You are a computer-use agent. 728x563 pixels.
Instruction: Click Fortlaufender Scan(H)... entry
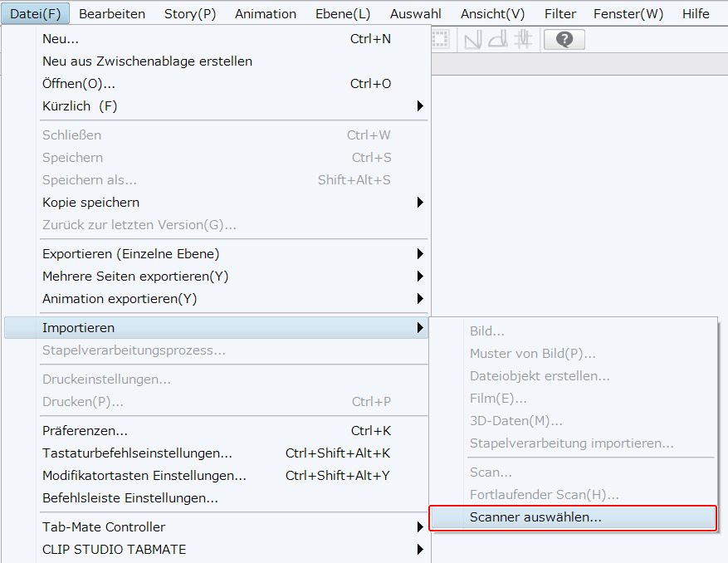574,495
